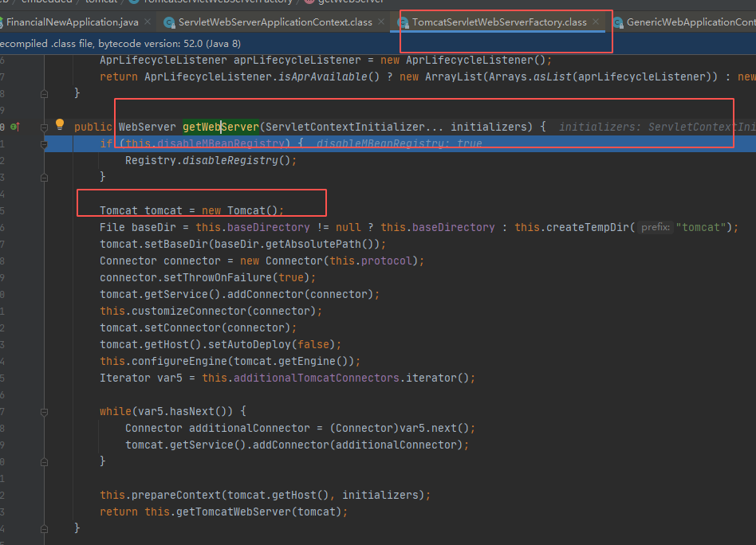The image size is (756, 545).
Task: Click the setConnector method call
Action: pyautogui.click(x=183, y=327)
